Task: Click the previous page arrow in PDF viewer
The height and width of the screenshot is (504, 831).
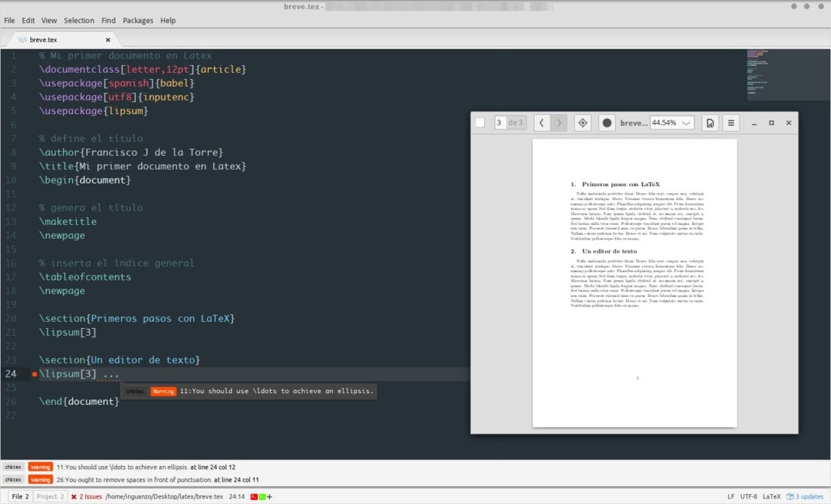Action: point(542,122)
